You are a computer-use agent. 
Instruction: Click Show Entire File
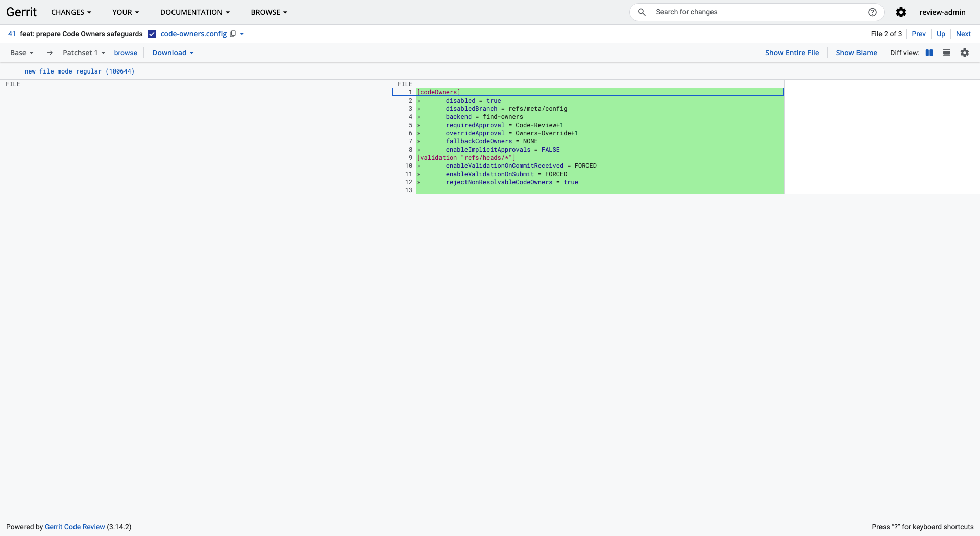792,53
